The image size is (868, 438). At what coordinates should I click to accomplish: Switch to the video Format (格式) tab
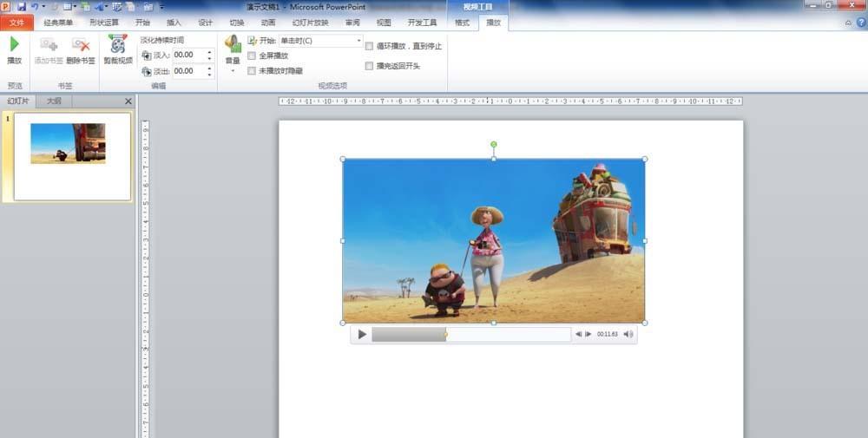click(x=463, y=23)
